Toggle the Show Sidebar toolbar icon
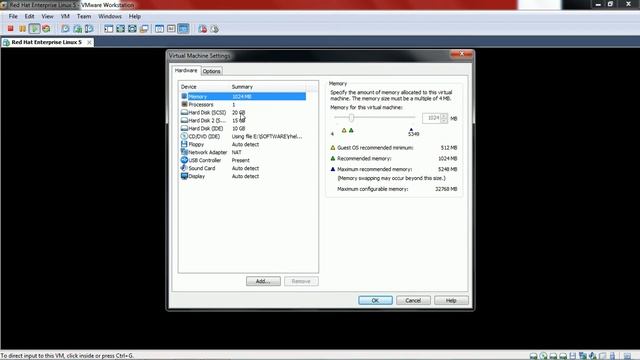This screenshot has height=360, width=640. pyautogui.click(x=109, y=29)
